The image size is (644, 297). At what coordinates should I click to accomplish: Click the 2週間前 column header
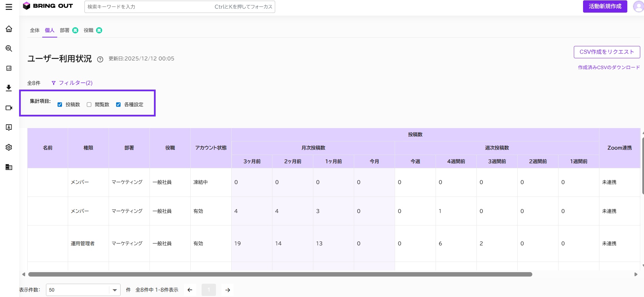[x=538, y=161]
